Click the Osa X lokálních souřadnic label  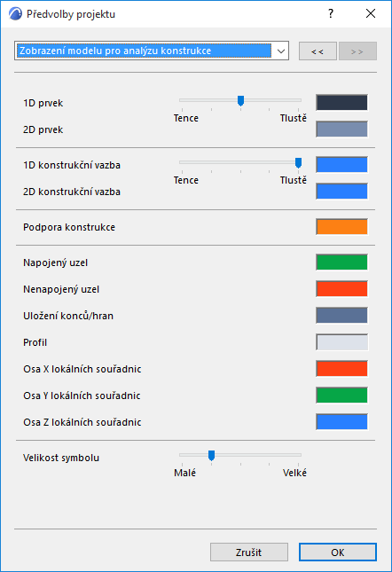(x=82, y=369)
